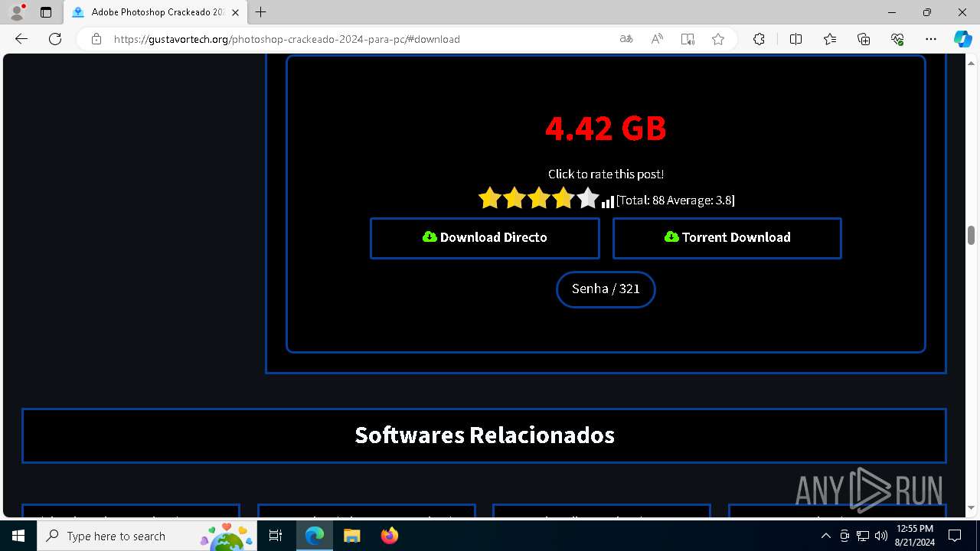The image size is (980, 551).
Task: Select the Adobe Photoshop Crackeado tab
Action: 154,12
